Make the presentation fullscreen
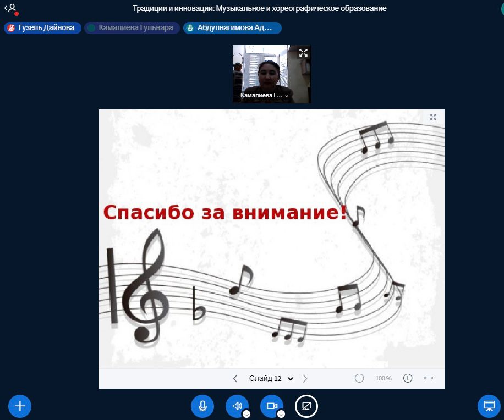This screenshot has height=420, width=504. [x=433, y=117]
